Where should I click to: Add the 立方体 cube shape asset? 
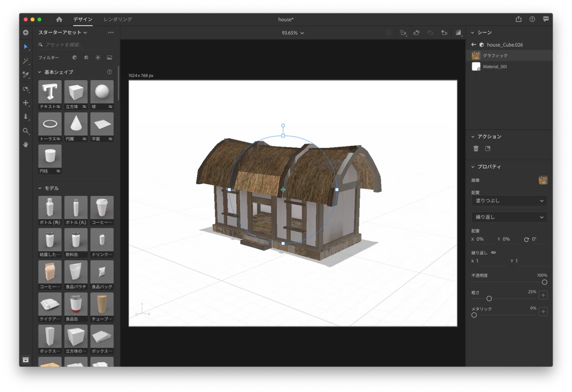pyautogui.click(x=76, y=95)
